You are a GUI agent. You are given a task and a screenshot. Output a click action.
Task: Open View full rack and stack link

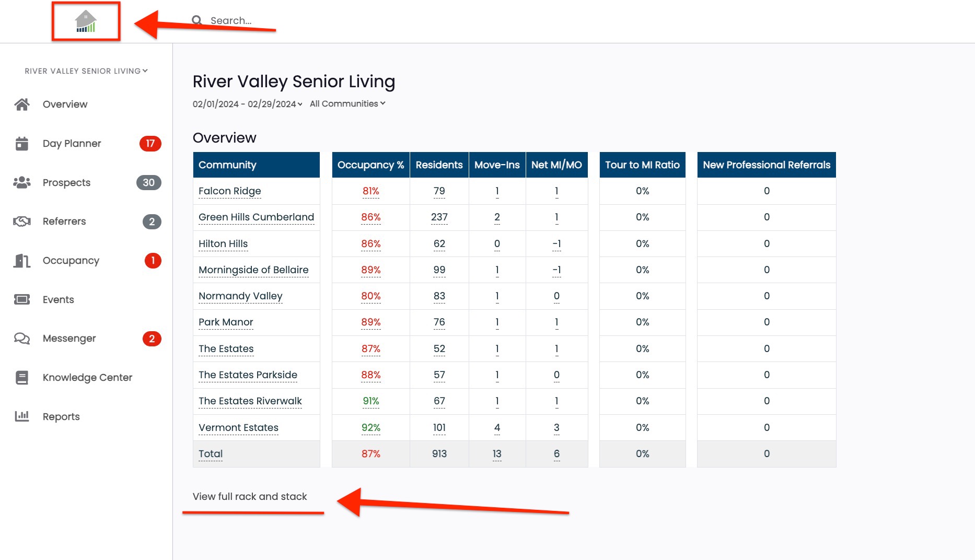tap(250, 497)
